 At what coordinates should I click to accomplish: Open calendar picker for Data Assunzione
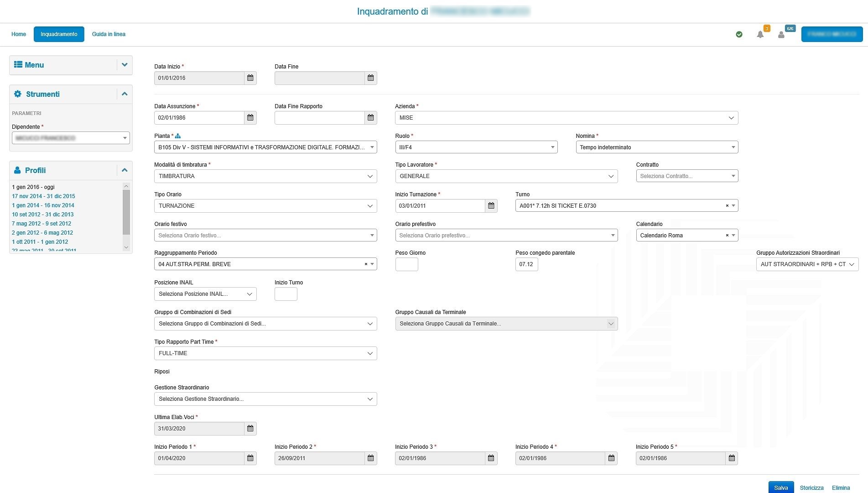click(x=250, y=118)
